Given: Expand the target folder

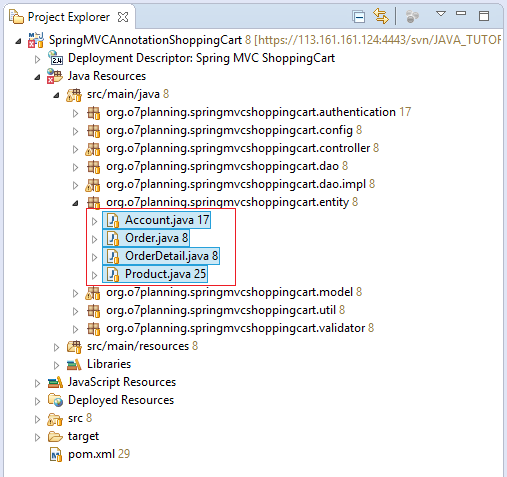Looking at the screenshot, I should point(37,437).
